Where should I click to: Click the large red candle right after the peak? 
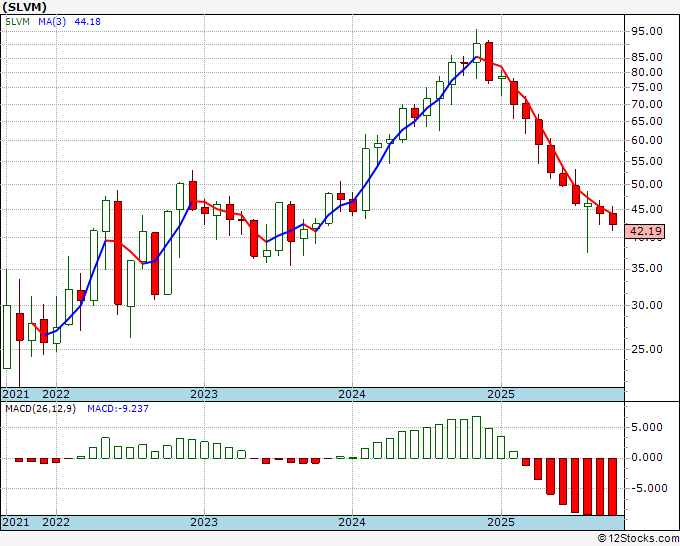pyautogui.click(x=489, y=62)
